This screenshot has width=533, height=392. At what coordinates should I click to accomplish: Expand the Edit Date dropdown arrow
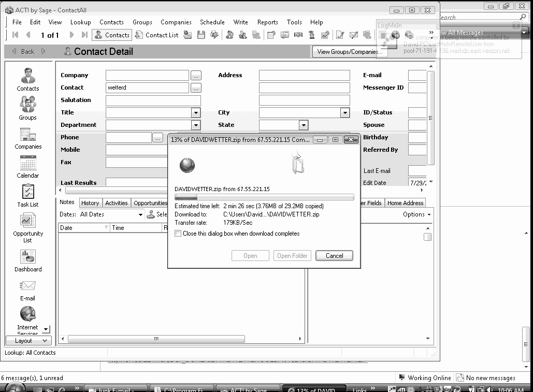tap(431, 182)
